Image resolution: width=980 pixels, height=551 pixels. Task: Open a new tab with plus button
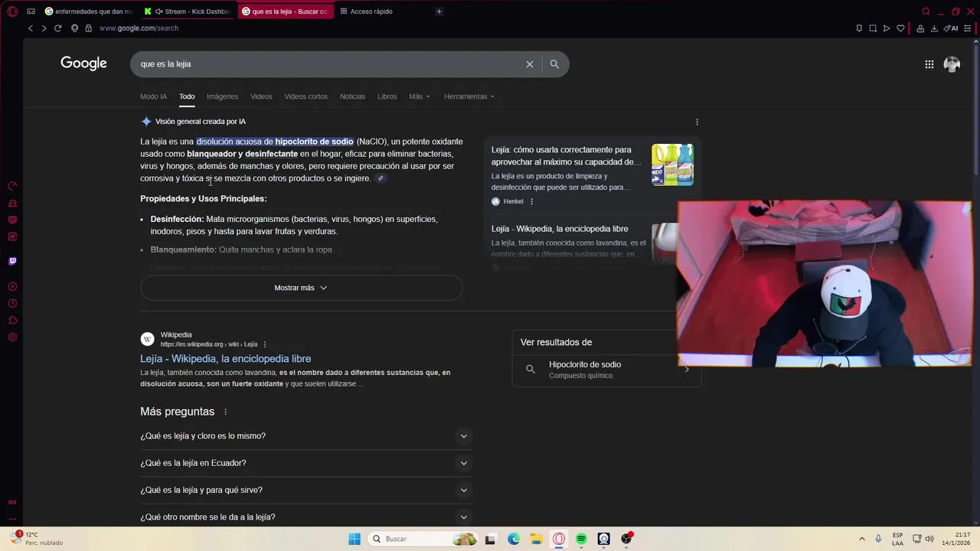[439, 11]
